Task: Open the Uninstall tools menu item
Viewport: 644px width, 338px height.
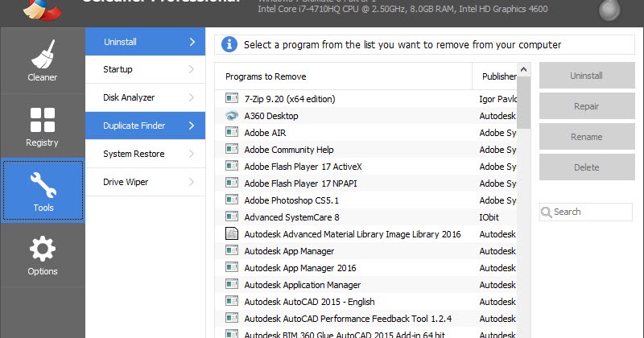Action: tap(146, 42)
